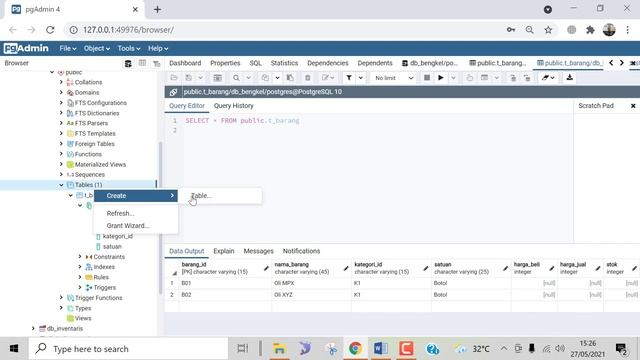Expand the db_inventaris database node
The width and height of the screenshot is (640, 360).
[x=33, y=328]
